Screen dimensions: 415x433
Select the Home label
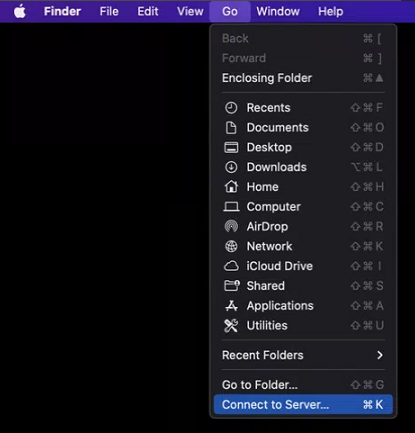pos(262,187)
